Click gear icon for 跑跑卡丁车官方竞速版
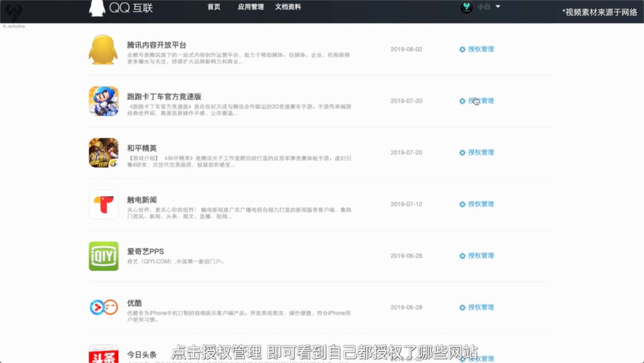Viewport: 644px width, 363px height. [x=462, y=101]
